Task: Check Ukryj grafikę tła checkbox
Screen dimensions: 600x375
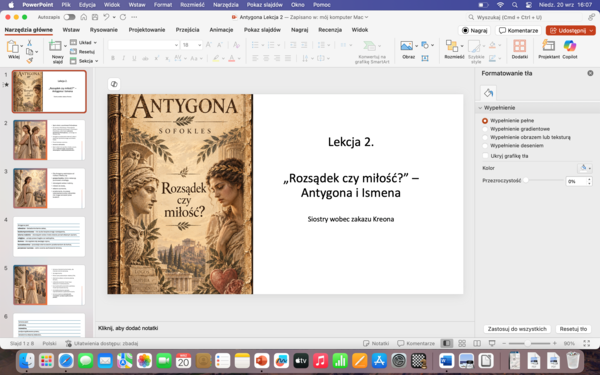Action: click(485, 156)
